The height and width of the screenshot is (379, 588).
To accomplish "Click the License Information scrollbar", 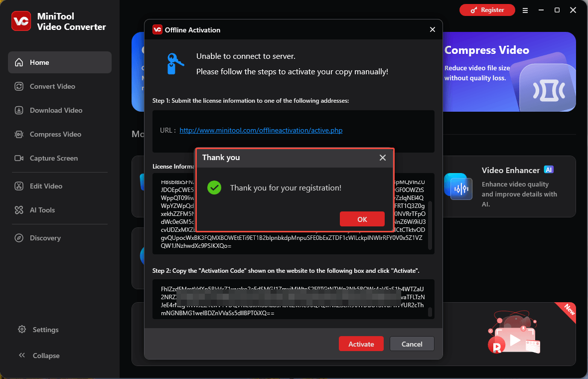I will coord(430,225).
